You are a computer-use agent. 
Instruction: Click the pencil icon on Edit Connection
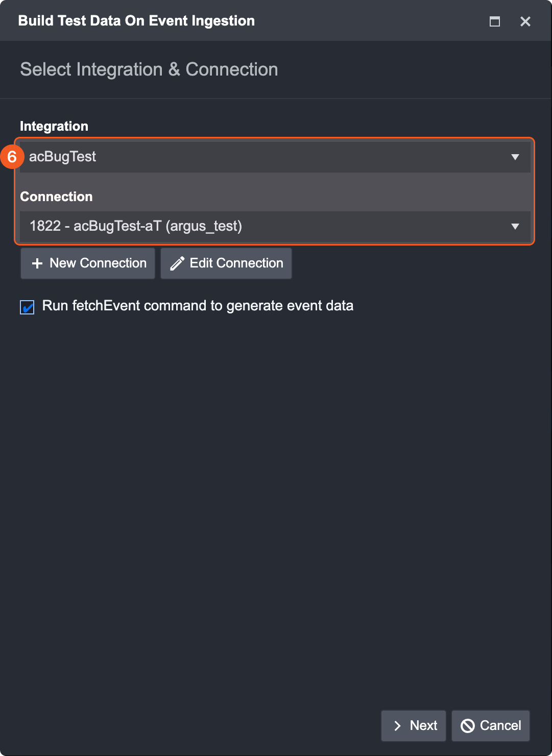tap(177, 263)
